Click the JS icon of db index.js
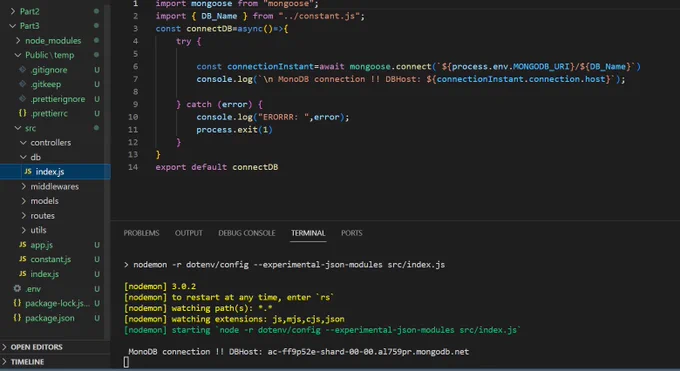Viewport: 680px width, 371px height. tap(28, 171)
